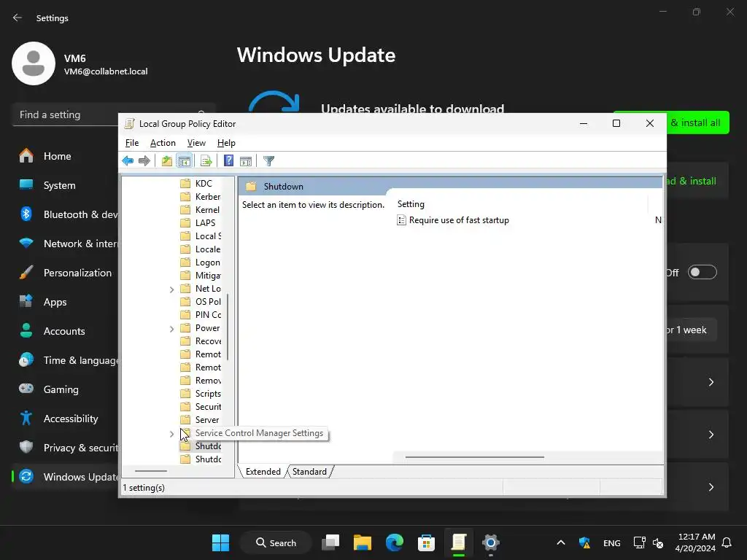Open the Help menu
The height and width of the screenshot is (560, 747).
coord(226,143)
